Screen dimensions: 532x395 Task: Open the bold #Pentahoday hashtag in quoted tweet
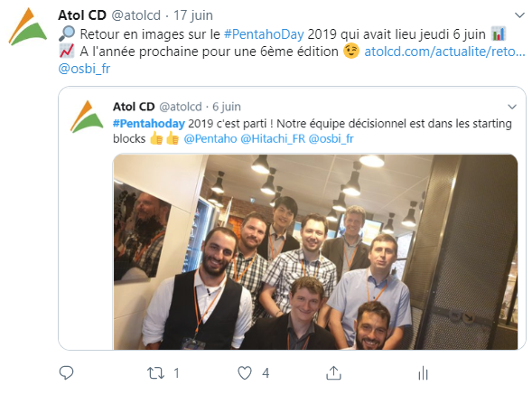[149, 123]
